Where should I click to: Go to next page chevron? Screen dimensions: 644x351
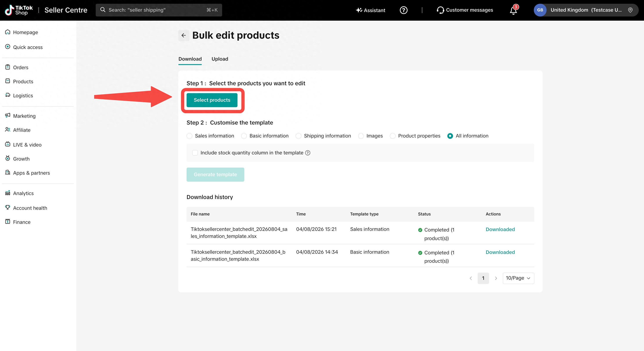click(496, 278)
